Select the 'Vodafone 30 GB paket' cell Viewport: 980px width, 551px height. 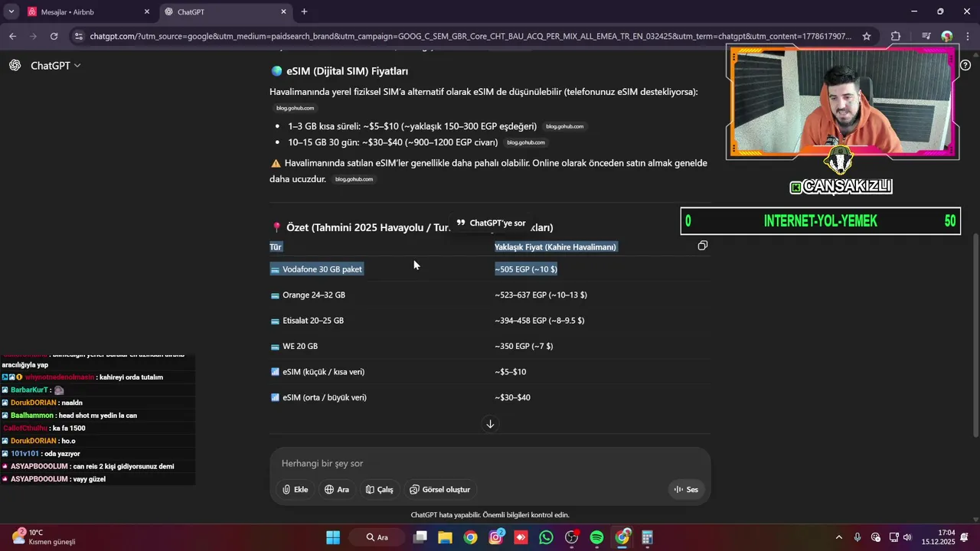tap(316, 269)
